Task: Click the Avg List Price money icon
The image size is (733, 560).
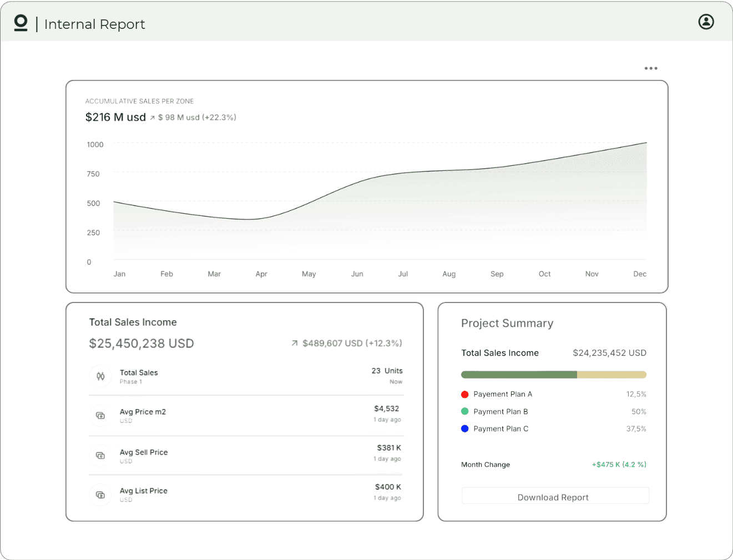Action: click(100, 495)
